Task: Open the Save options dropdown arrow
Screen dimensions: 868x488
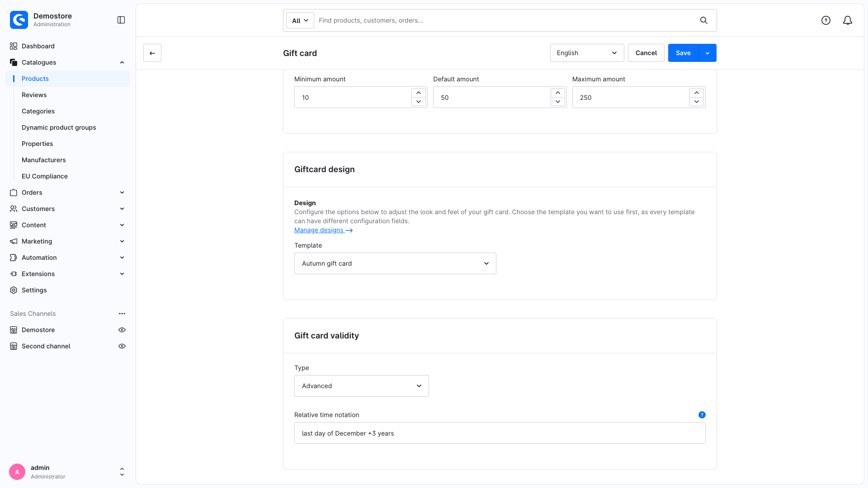Action: (708, 53)
